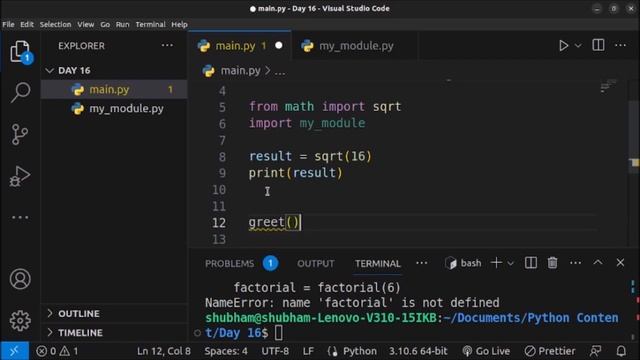Click the terminal scrollbar
This screenshot has height=360, width=640.
pos(634,310)
